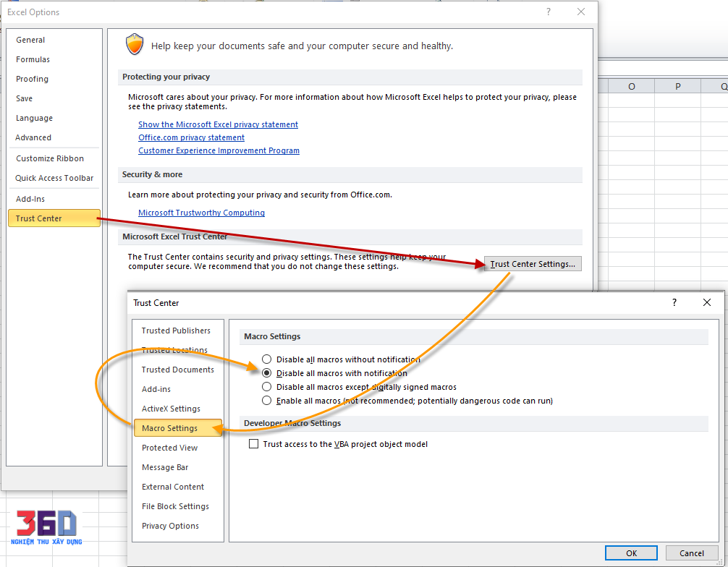
Task: Open Microsoft Trustworthy Computing link
Action: [201, 213]
